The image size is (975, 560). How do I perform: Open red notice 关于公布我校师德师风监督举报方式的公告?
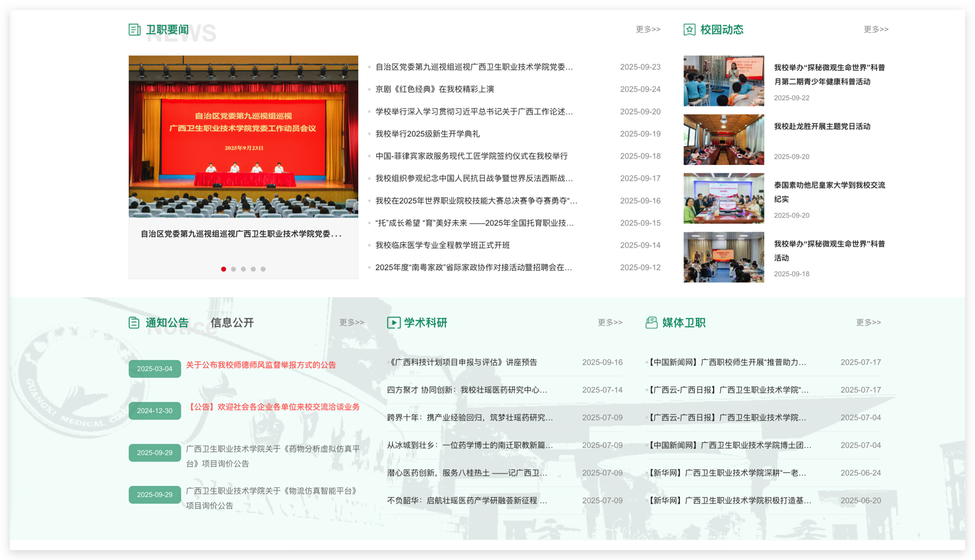(x=261, y=365)
